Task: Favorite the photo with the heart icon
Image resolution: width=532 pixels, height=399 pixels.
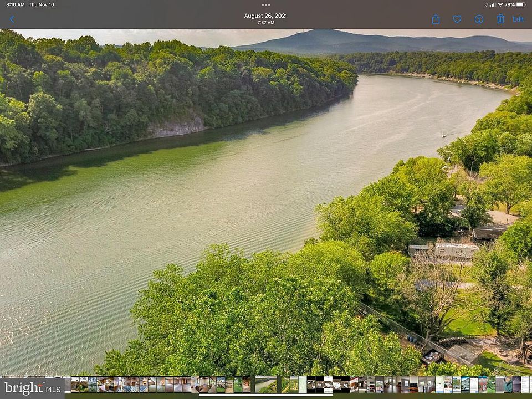Action: click(x=457, y=19)
